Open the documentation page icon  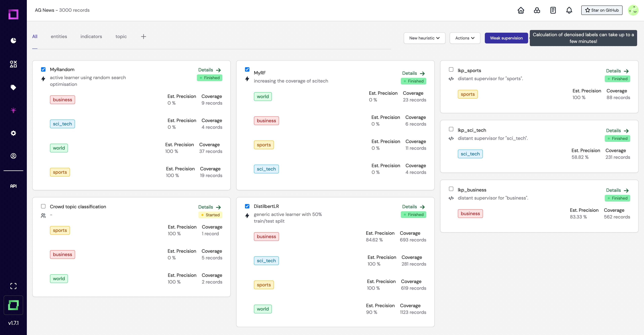(553, 10)
